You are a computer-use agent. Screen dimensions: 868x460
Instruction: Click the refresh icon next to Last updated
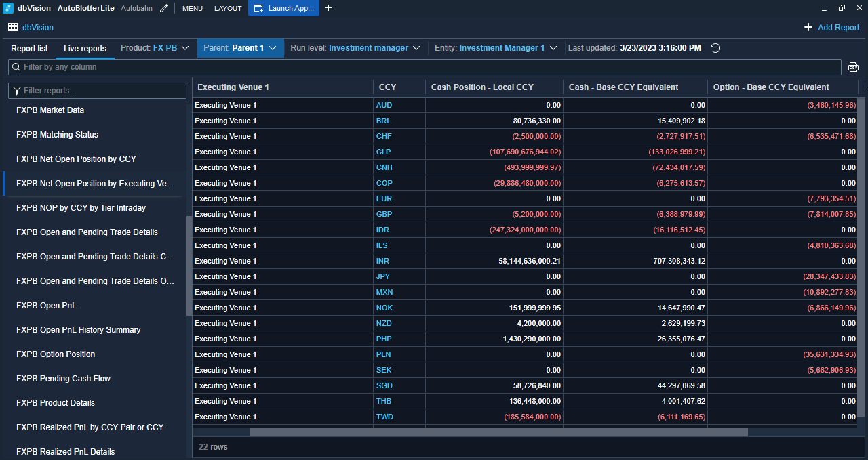click(715, 48)
